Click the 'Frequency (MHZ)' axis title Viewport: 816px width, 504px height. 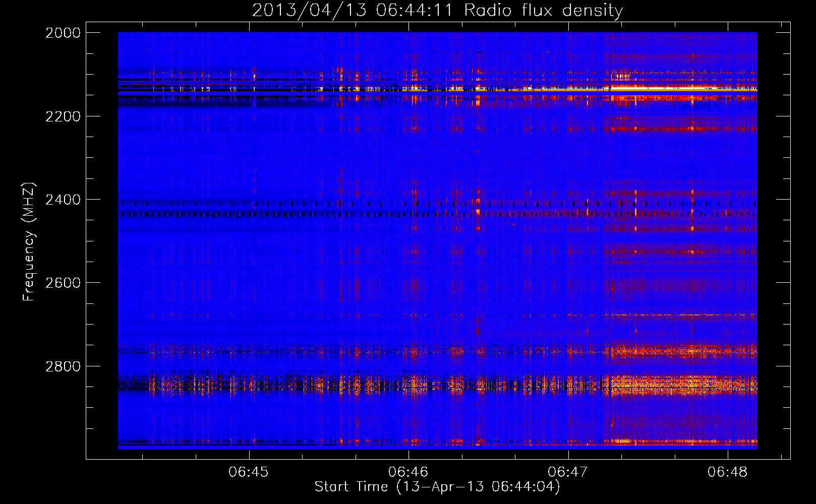[x=29, y=242]
